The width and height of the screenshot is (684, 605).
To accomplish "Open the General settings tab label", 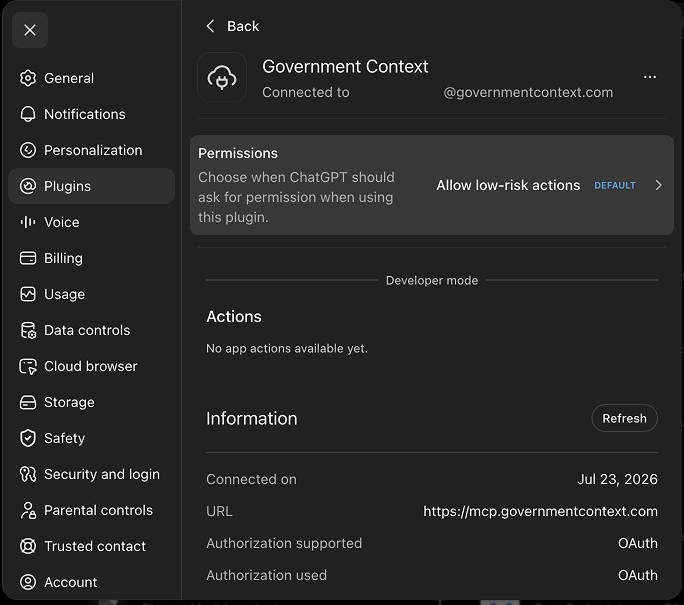I will tap(69, 78).
